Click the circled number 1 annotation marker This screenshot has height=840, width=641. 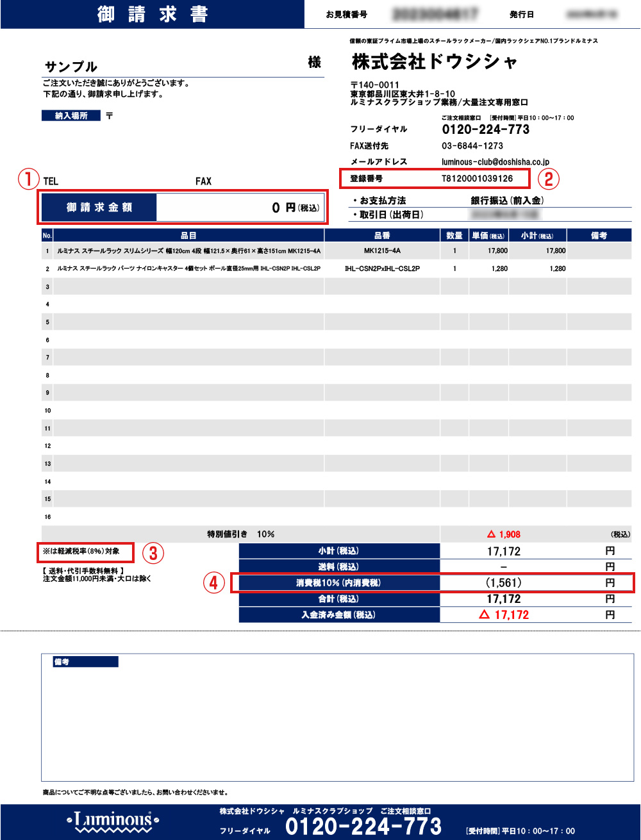tap(28, 179)
